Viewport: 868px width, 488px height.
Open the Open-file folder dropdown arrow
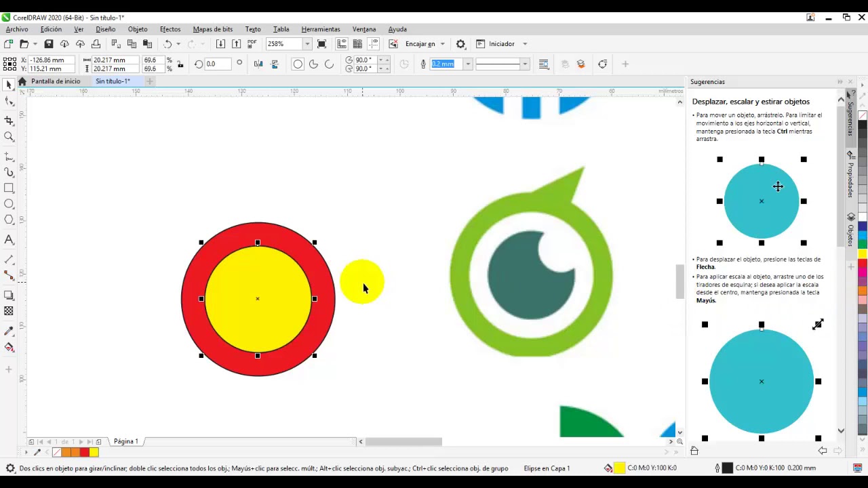pyautogui.click(x=36, y=44)
